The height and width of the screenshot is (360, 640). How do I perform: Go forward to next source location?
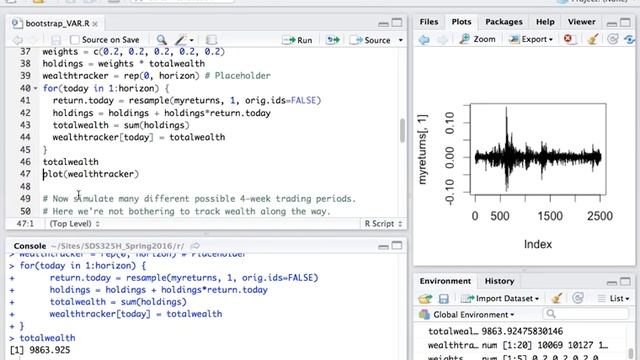coord(33,40)
